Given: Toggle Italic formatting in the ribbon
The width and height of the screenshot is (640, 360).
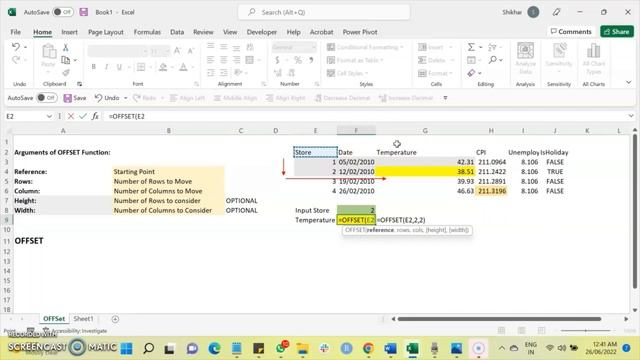Looking at the screenshot, I should coord(106,67).
